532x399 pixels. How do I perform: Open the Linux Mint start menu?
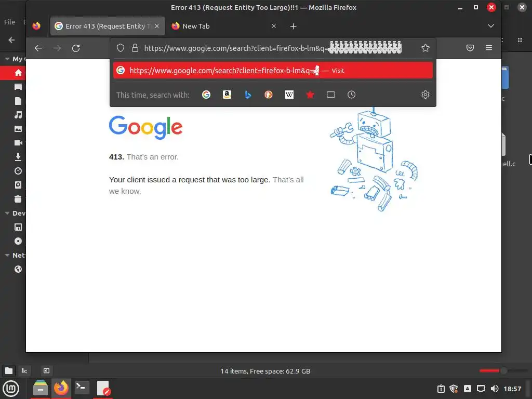click(x=11, y=389)
